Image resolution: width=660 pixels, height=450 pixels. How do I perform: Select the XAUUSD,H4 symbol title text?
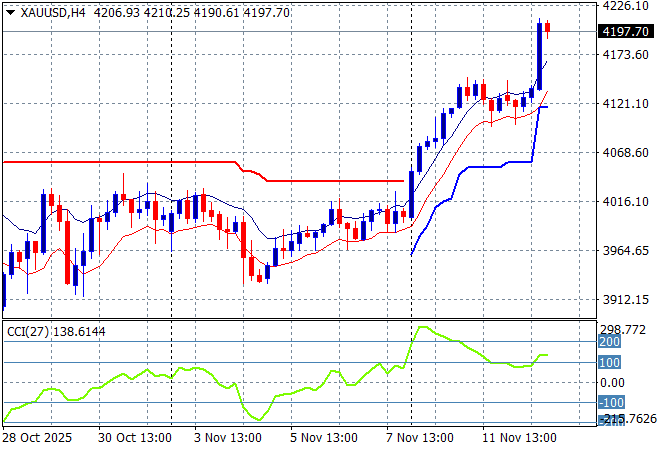click(53, 13)
